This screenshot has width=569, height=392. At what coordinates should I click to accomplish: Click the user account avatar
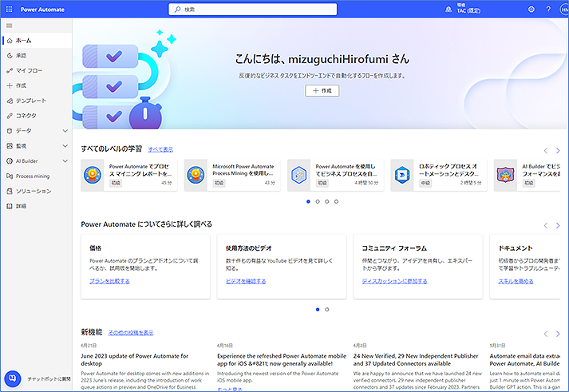coord(564,10)
